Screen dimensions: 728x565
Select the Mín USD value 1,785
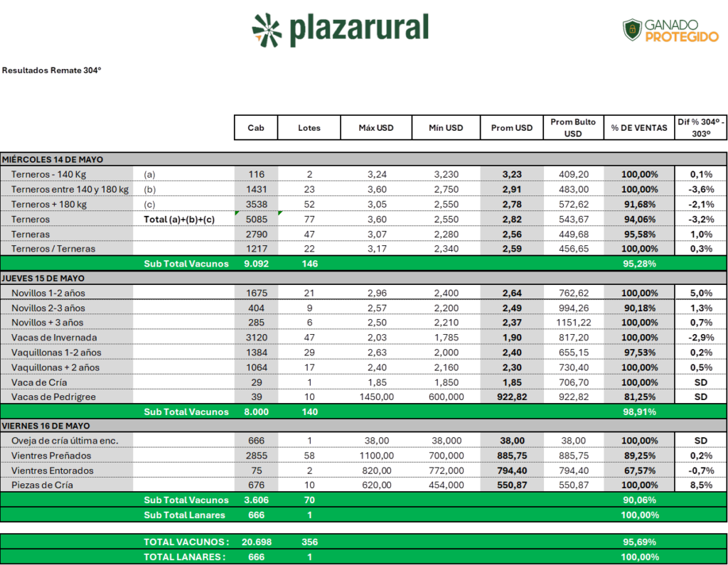click(446, 338)
